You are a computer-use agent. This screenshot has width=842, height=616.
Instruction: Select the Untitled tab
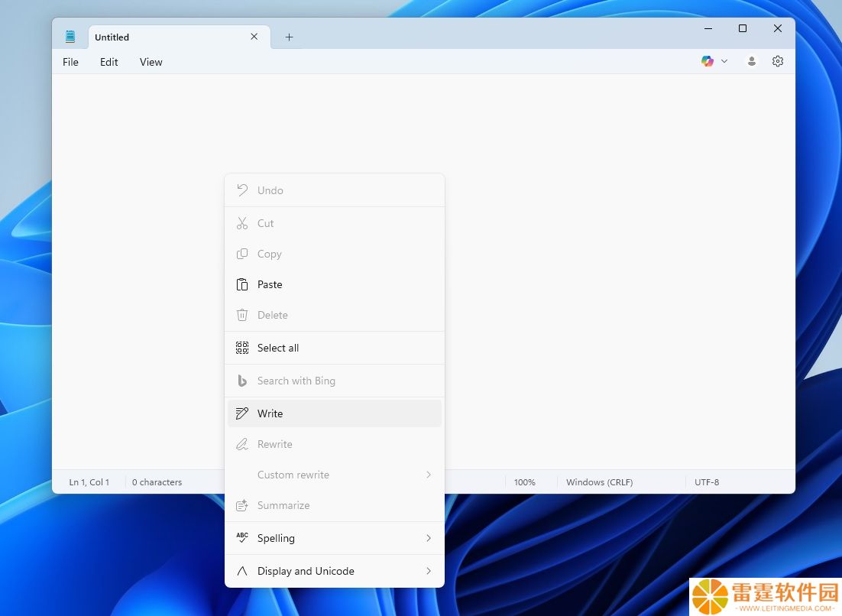pyautogui.click(x=180, y=37)
